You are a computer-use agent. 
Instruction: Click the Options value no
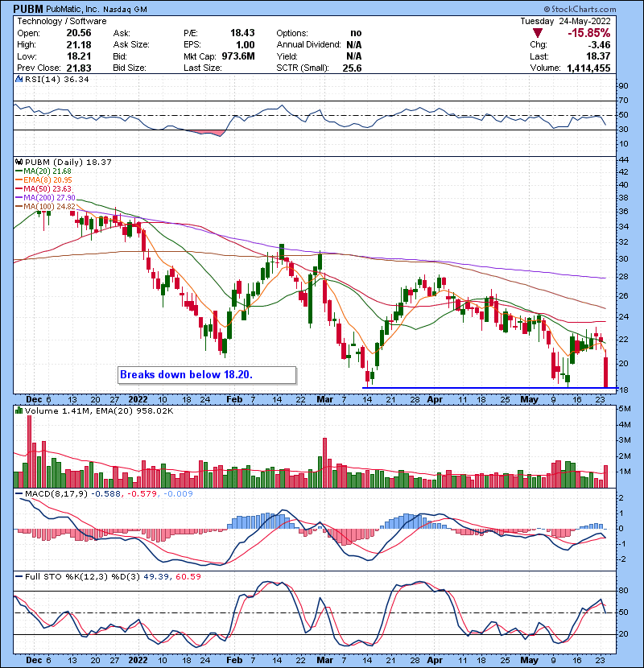[356, 33]
